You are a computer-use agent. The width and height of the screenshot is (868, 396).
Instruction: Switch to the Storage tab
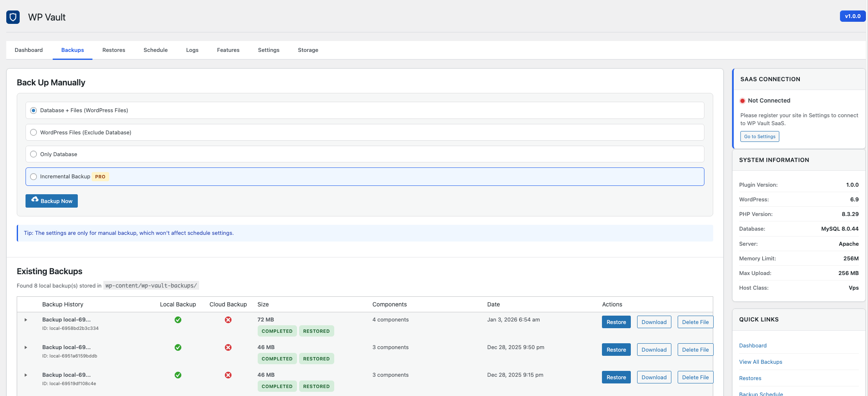(308, 50)
